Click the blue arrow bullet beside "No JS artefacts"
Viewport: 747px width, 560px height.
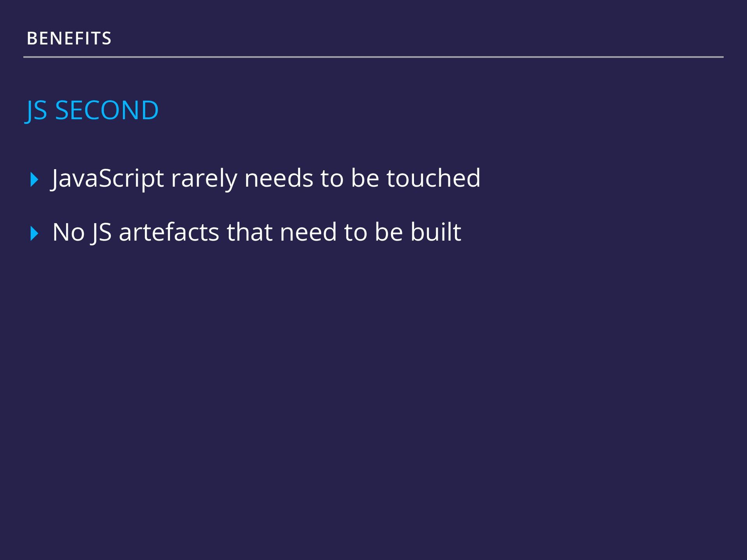34,233
